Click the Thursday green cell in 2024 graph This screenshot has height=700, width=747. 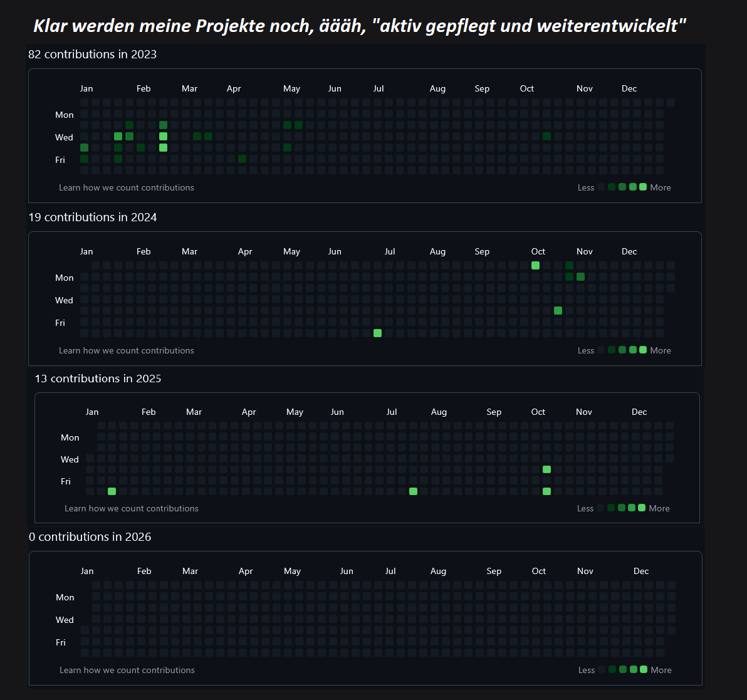coord(558,310)
